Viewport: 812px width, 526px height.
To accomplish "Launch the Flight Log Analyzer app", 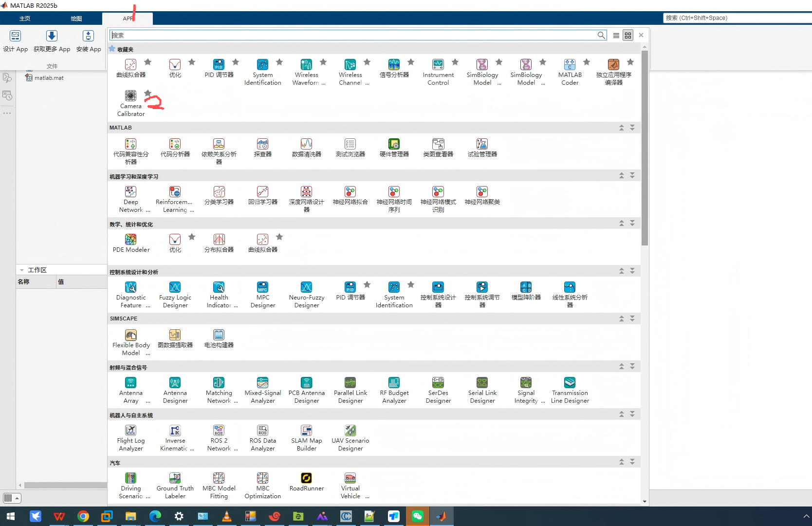I will point(131,437).
